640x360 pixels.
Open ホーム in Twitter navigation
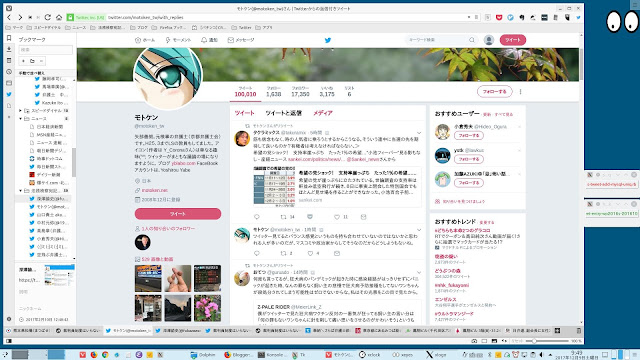click(145, 40)
